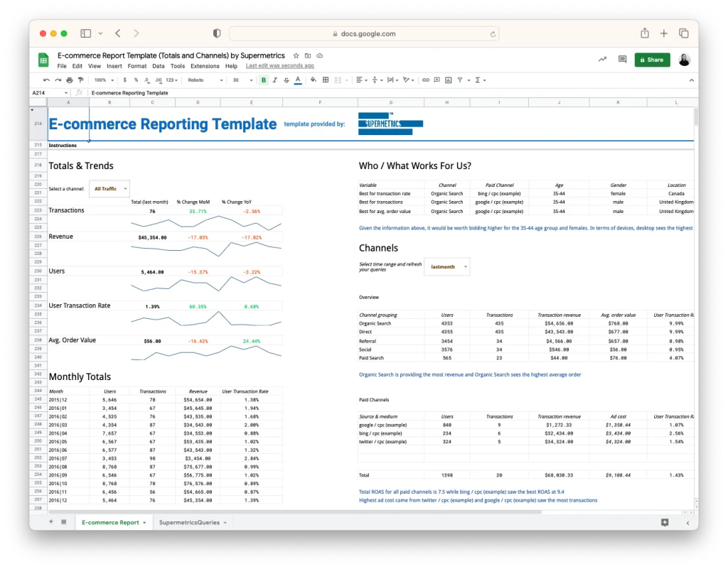The image size is (728, 569).
Task: Open the Help menu
Action: (x=231, y=66)
